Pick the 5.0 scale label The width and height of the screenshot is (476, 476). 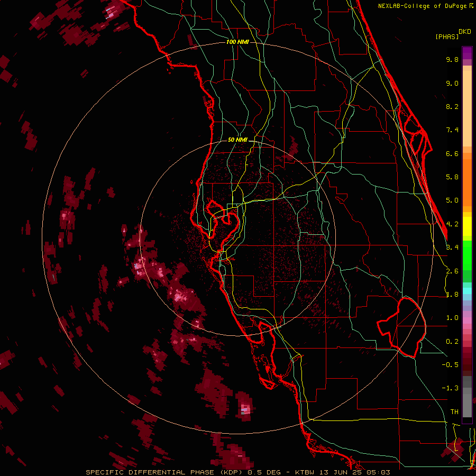tap(452, 200)
